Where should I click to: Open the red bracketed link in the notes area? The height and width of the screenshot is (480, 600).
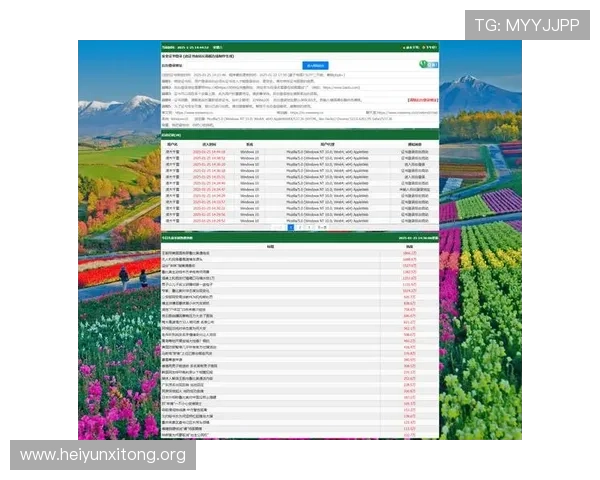[x=422, y=100]
